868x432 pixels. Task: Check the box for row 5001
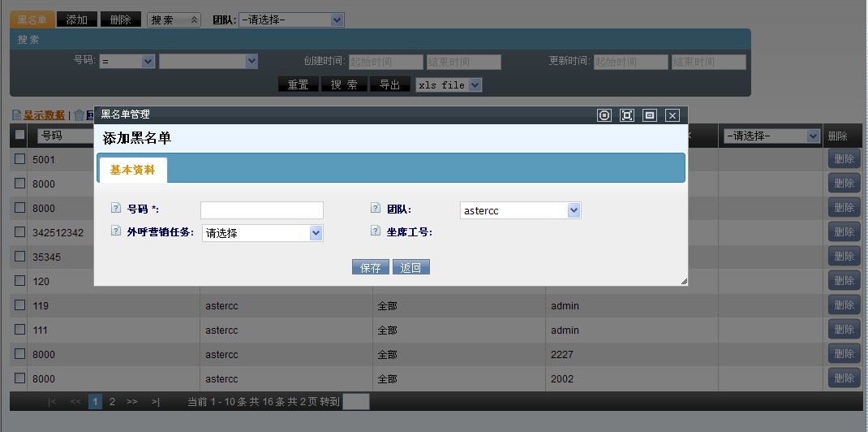click(20, 159)
